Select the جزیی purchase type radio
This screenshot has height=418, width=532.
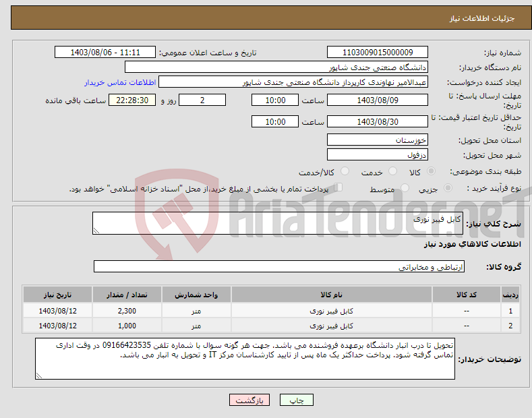(448, 187)
